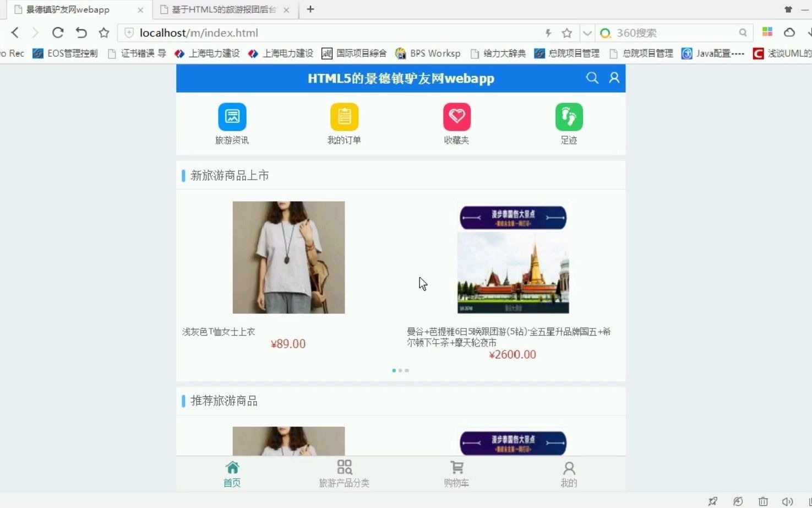The image size is (812, 508).
Task: Open 国际项目综合 bookmark
Action: click(x=354, y=53)
